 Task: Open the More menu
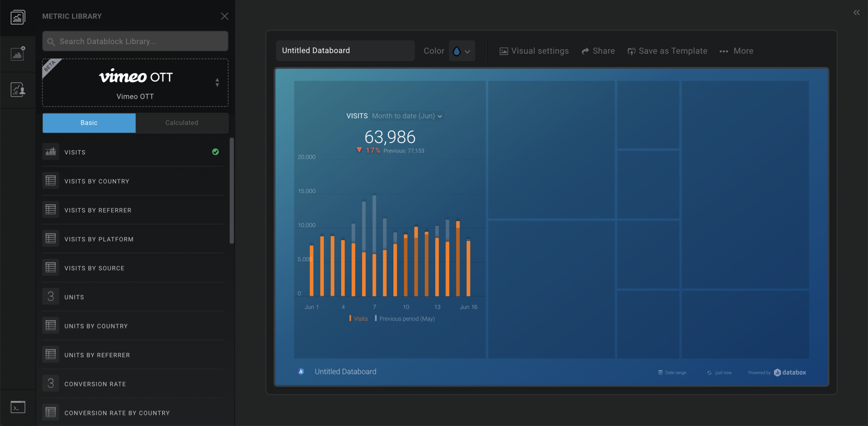[x=736, y=50]
